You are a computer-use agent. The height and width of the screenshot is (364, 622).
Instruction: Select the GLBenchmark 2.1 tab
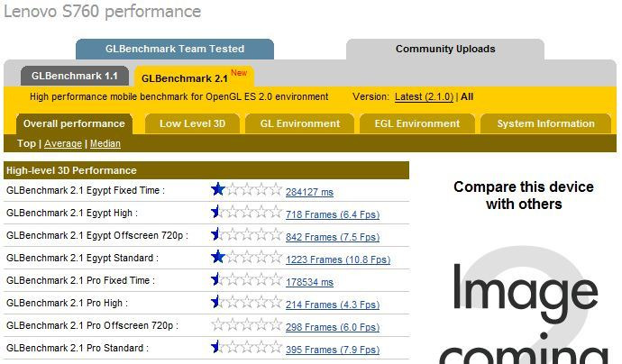[x=194, y=77]
